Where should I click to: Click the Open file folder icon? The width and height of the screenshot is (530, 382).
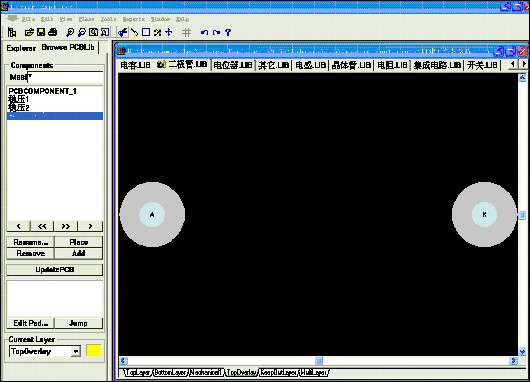[29, 32]
